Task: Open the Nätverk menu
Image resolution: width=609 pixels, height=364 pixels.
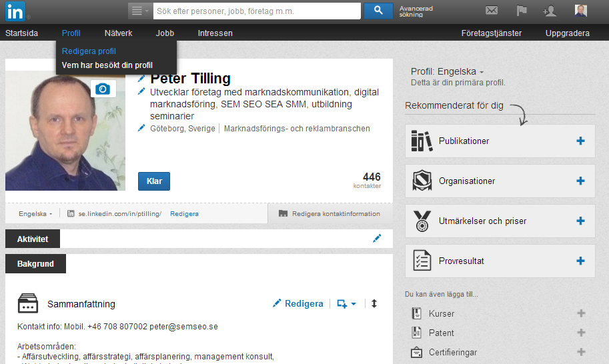Action: click(118, 33)
